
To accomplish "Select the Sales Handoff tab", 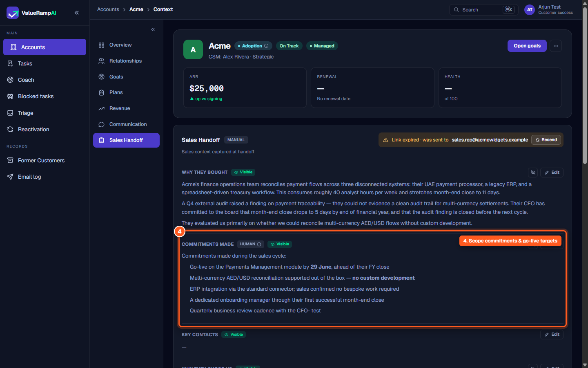I will (x=126, y=140).
